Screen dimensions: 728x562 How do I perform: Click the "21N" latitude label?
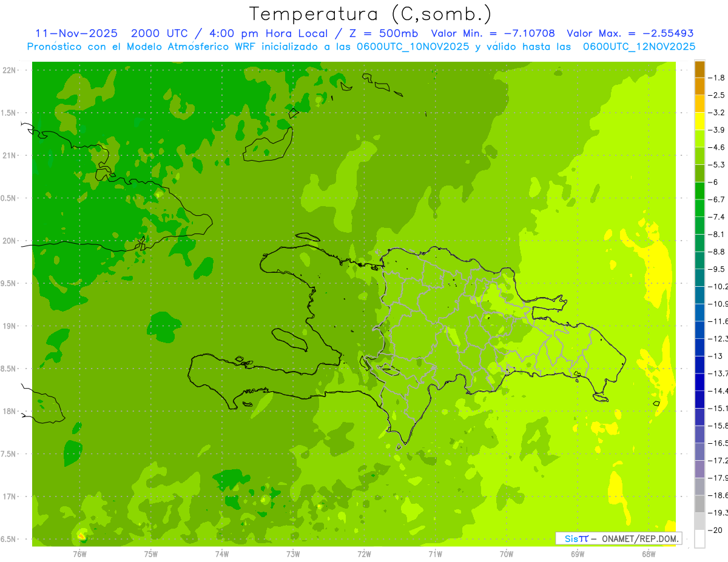click(x=10, y=156)
